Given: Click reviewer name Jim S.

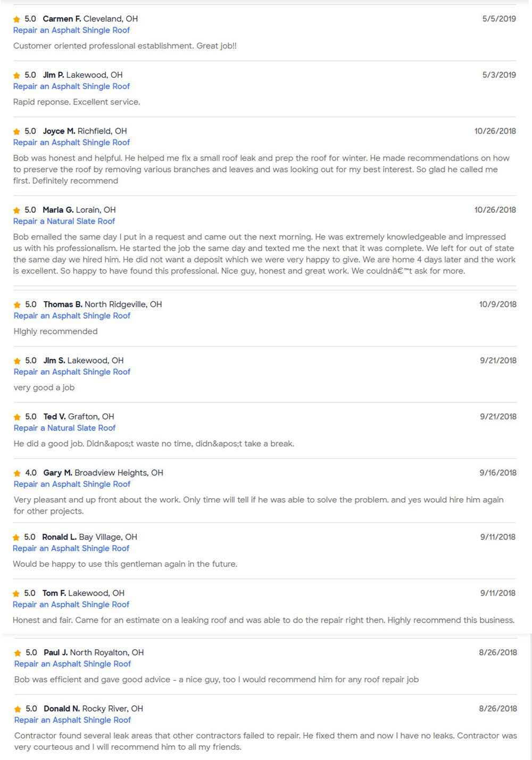Looking at the screenshot, I should (x=54, y=360).
